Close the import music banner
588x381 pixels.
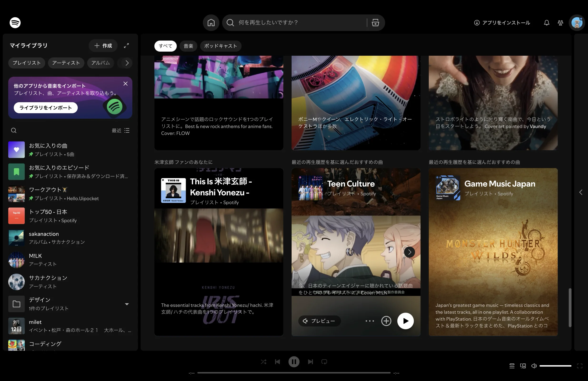[x=126, y=84]
